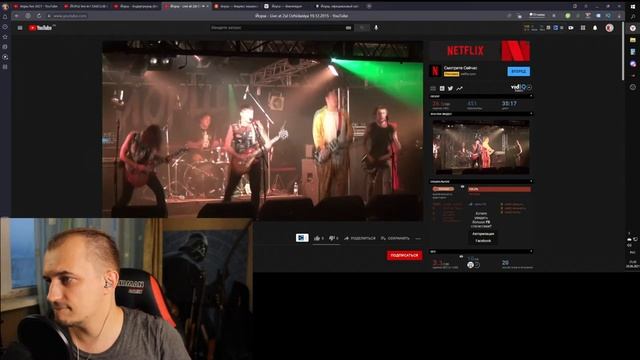
Task: Open the vidIQ trend chart icon
Action: point(459,88)
